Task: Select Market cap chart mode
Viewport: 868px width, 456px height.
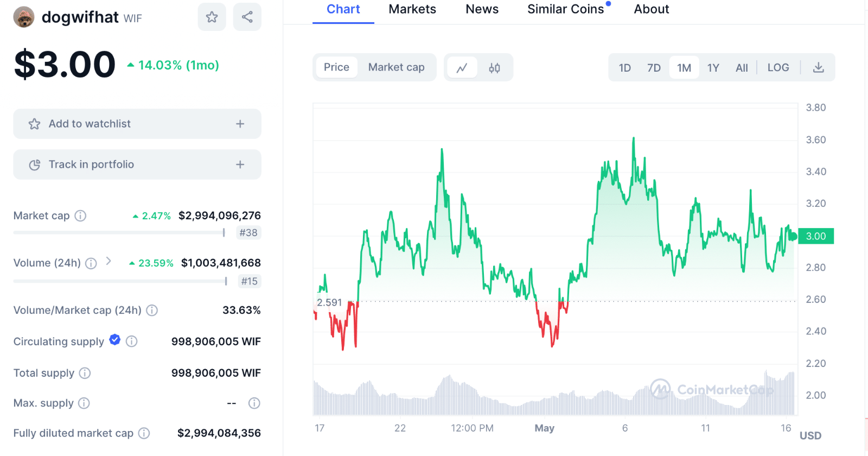Action: [396, 67]
